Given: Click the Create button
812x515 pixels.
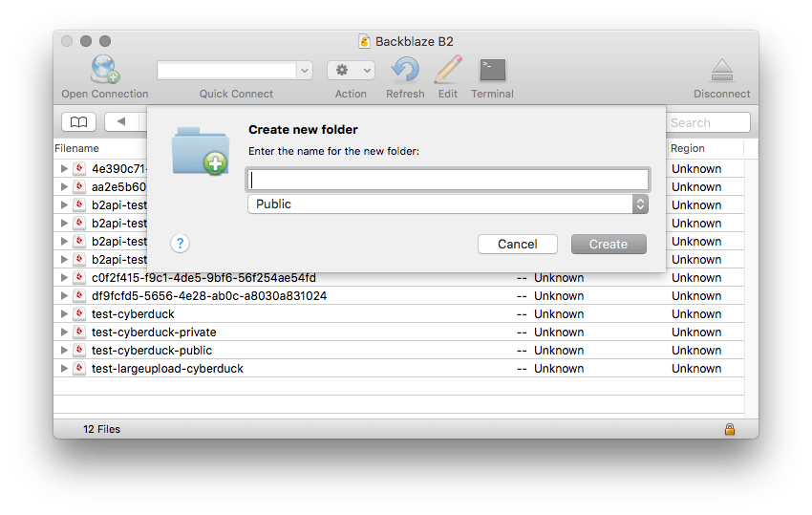Looking at the screenshot, I should coord(609,244).
